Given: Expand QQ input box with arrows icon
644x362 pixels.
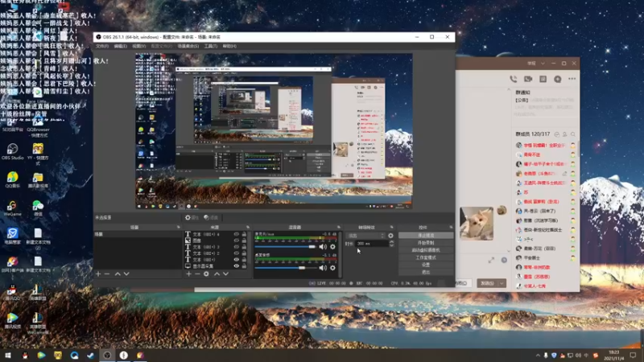Looking at the screenshot, I should pyautogui.click(x=491, y=260).
